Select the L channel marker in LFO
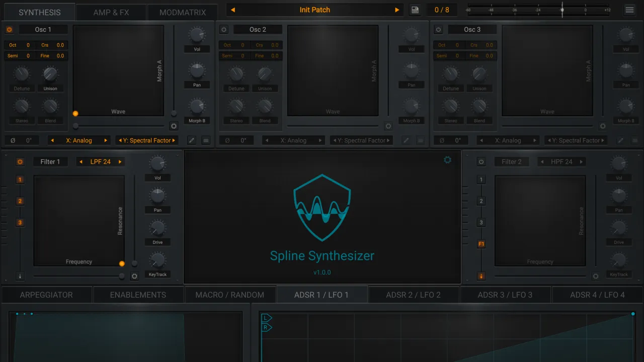644x362 pixels. point(266,318)
